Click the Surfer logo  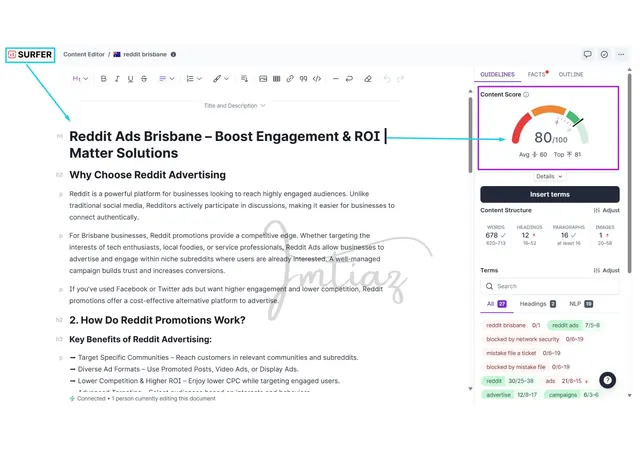tap(30, 55)
